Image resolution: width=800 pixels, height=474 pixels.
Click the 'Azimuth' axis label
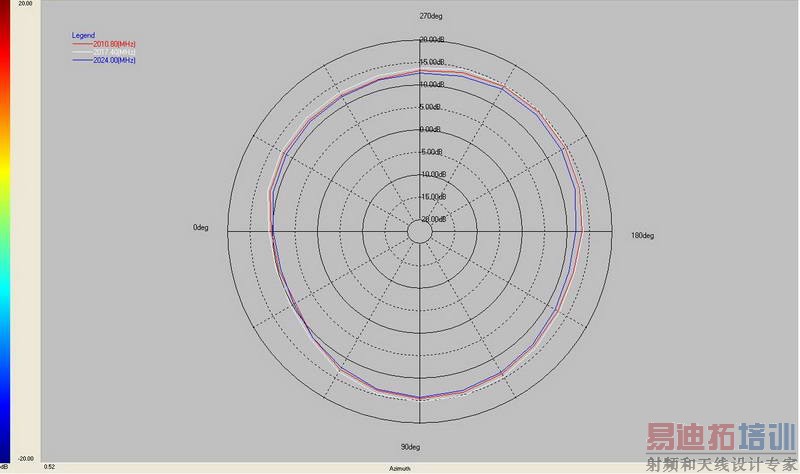399,468
